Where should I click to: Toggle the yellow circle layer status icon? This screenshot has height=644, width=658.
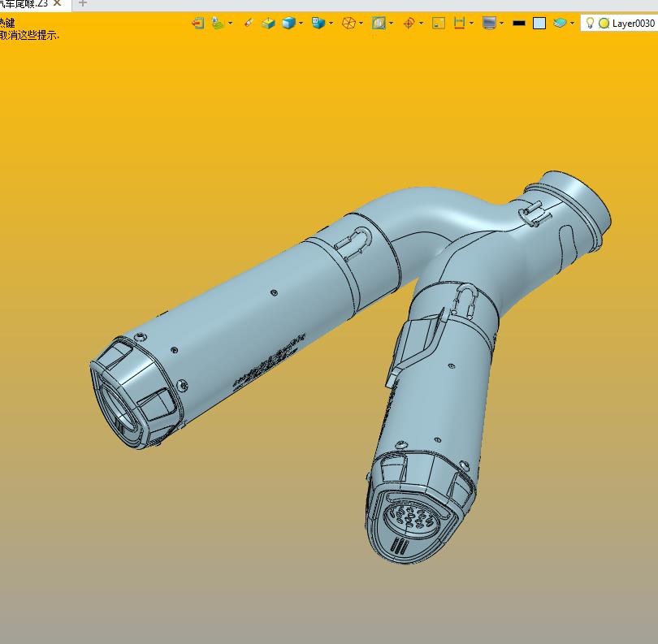click(604, 24)
